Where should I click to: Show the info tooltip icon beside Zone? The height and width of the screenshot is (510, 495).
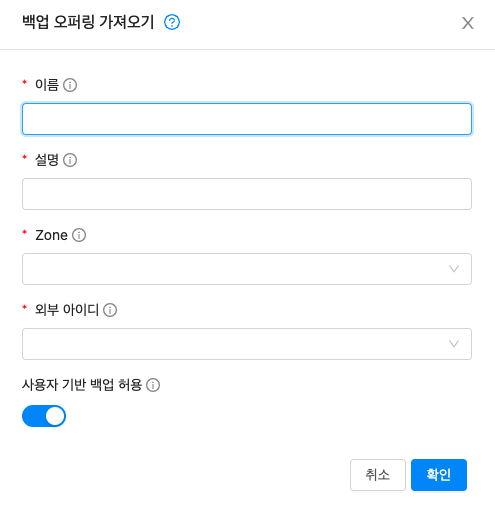click(79, 235)
